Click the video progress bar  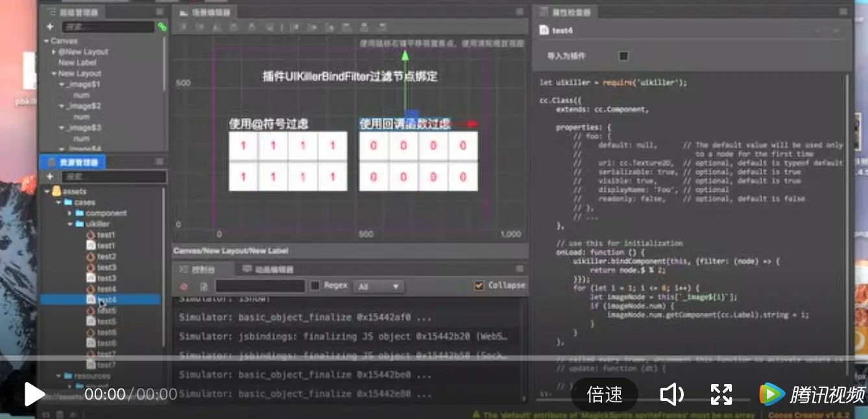pos(434,358)
